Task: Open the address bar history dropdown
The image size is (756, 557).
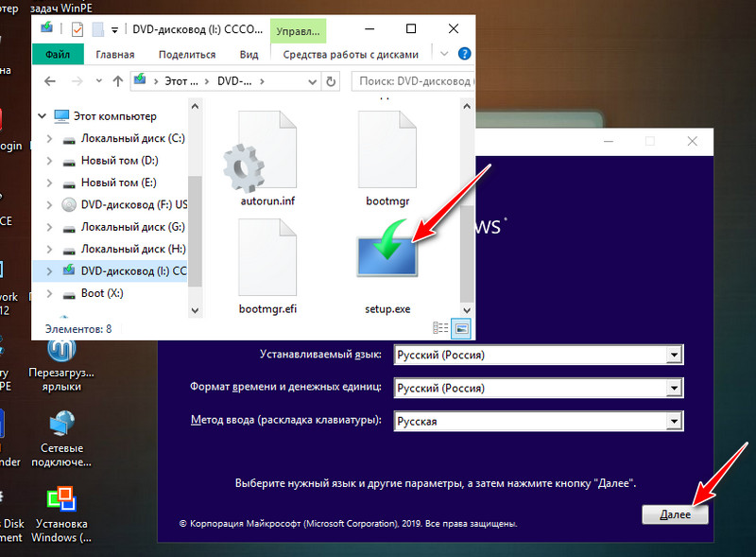Action: pos(313,81)
